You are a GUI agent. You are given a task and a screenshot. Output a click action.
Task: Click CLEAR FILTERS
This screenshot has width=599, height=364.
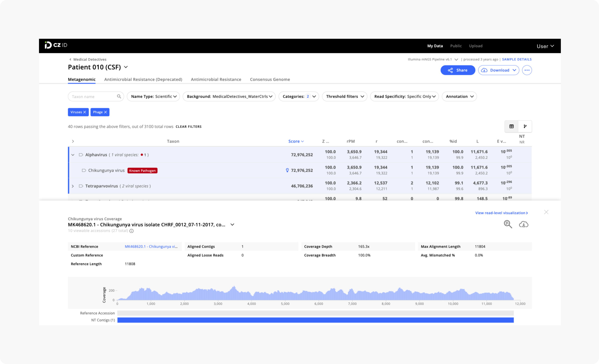(188, 127)
